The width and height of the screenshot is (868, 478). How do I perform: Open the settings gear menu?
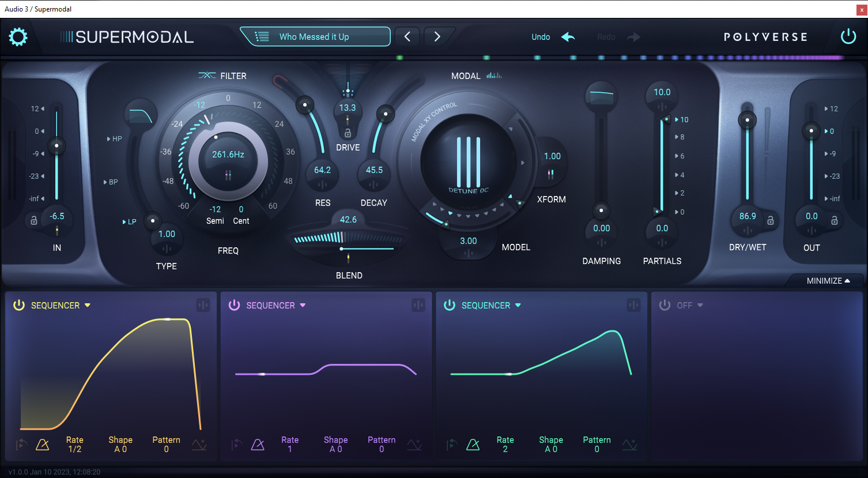coord(18,37)
